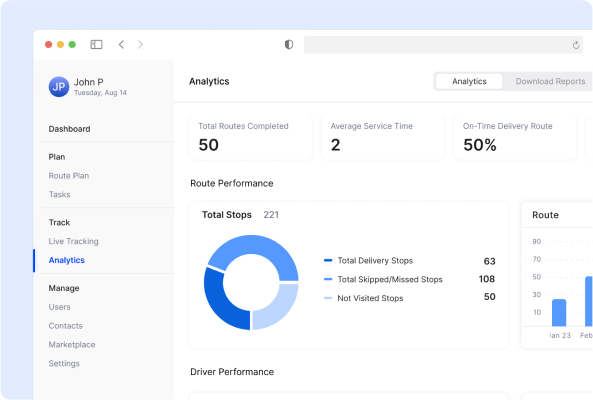Click the Route Performance heading

point(231,183)
